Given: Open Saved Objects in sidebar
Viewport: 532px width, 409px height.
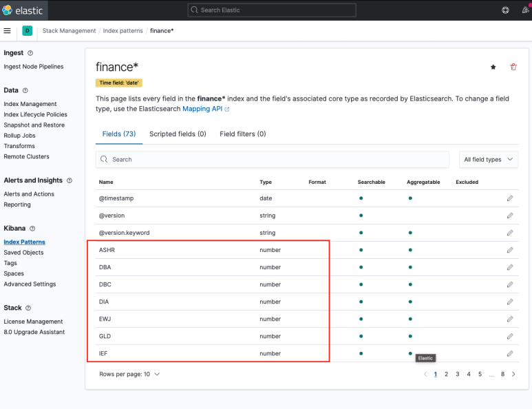Looking at the screenshot, I should [x=24, y=253].
